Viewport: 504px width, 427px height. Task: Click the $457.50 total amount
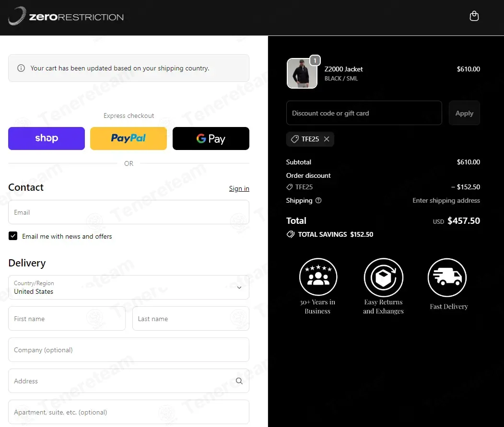pyautogui.click(x=464, y=221)
